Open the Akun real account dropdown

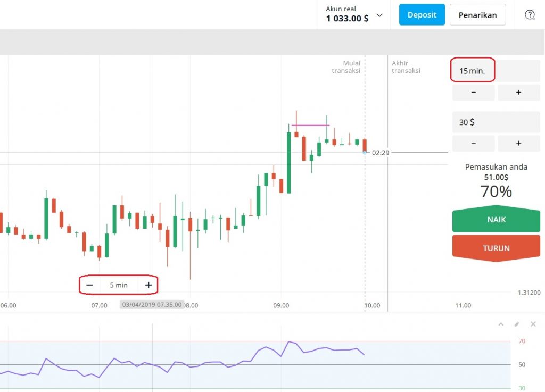pyautogui.click(x=353, y=14)
